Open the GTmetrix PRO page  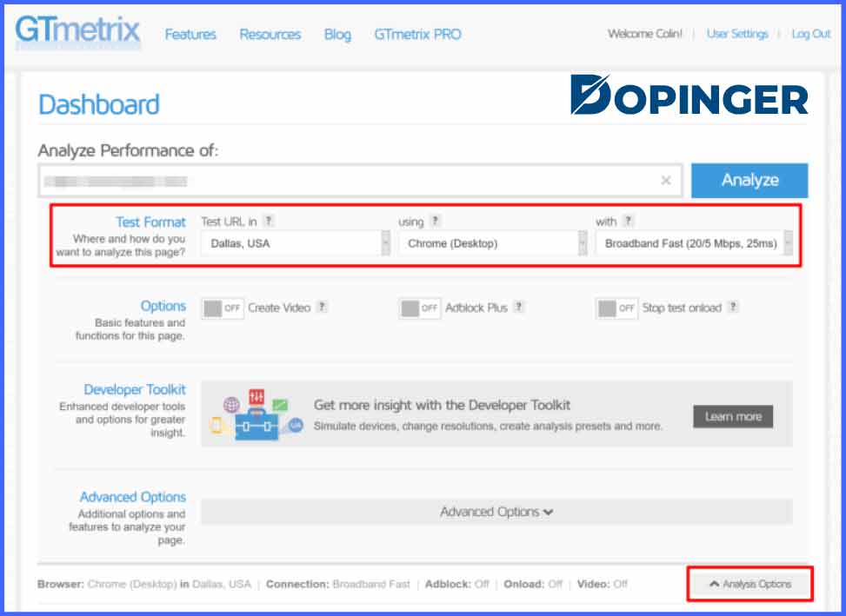click(417, 35)
